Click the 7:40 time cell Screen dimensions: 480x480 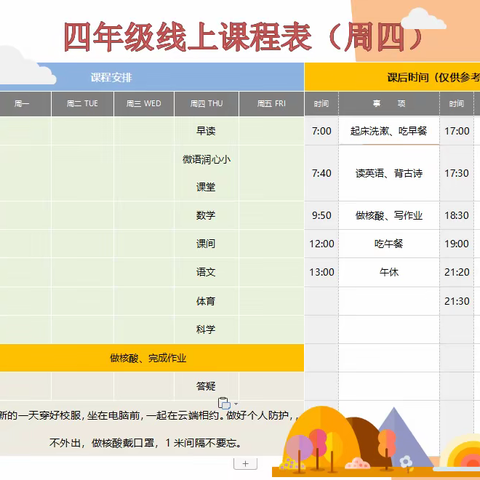click(322, 173)
